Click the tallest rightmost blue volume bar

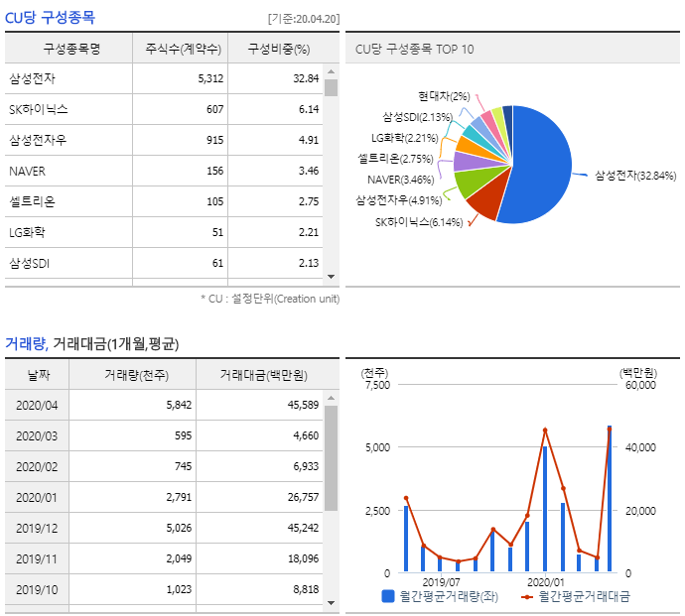click(610, 498)
